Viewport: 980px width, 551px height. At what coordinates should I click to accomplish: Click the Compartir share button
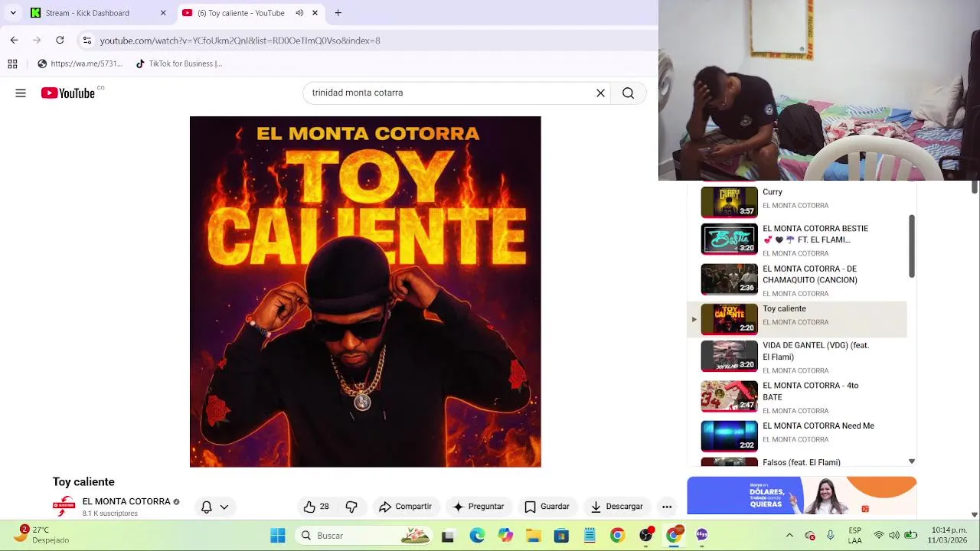click(x=405, y=507)
